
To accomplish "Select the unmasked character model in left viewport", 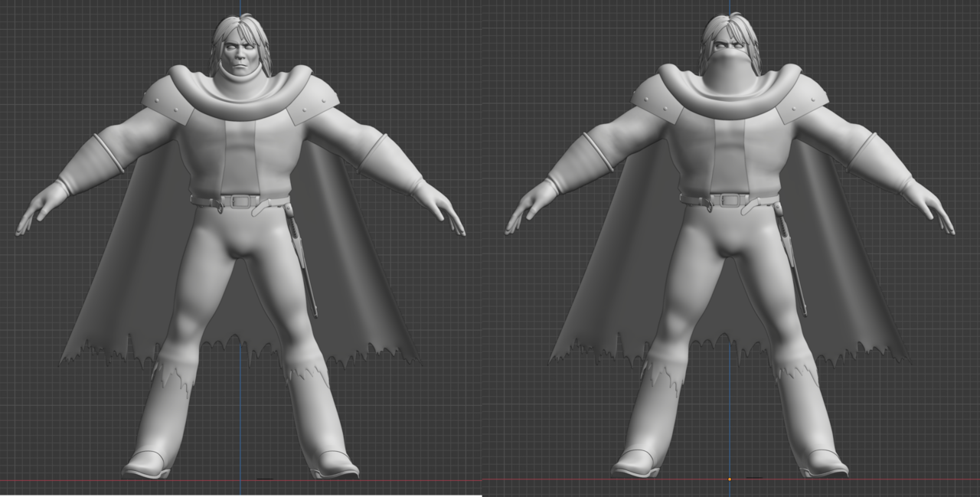I will [x=240, y=247].
